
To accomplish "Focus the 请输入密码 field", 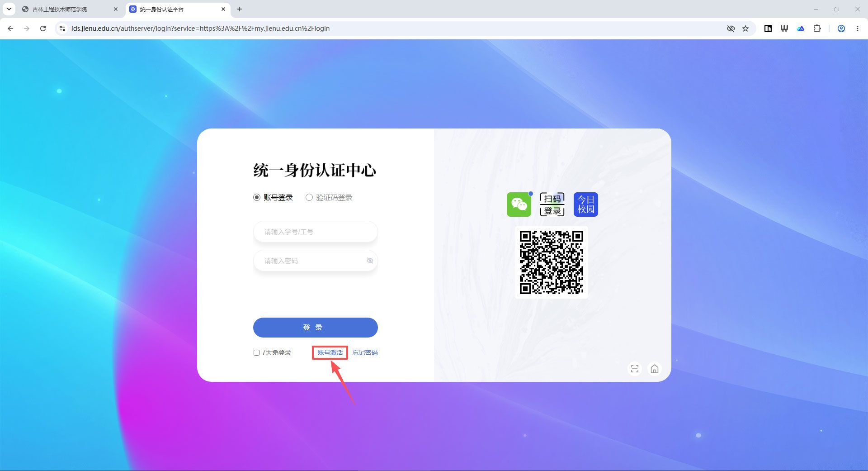I will [316, 261].
